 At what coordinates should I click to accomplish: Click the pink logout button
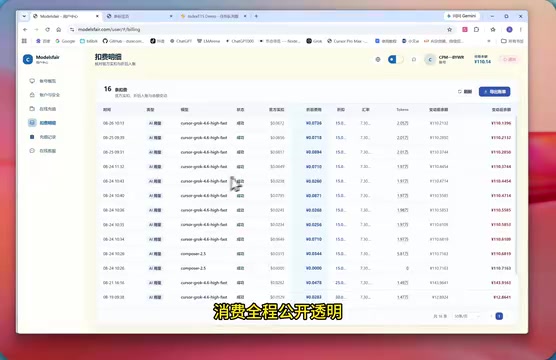pos(509,59)
